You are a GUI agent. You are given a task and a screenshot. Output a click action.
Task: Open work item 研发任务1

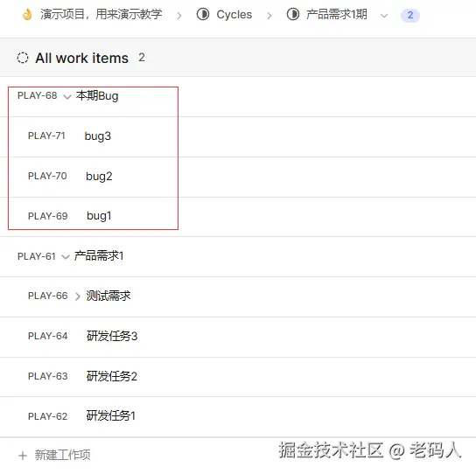pyautogui.click(x=111, y=415)
